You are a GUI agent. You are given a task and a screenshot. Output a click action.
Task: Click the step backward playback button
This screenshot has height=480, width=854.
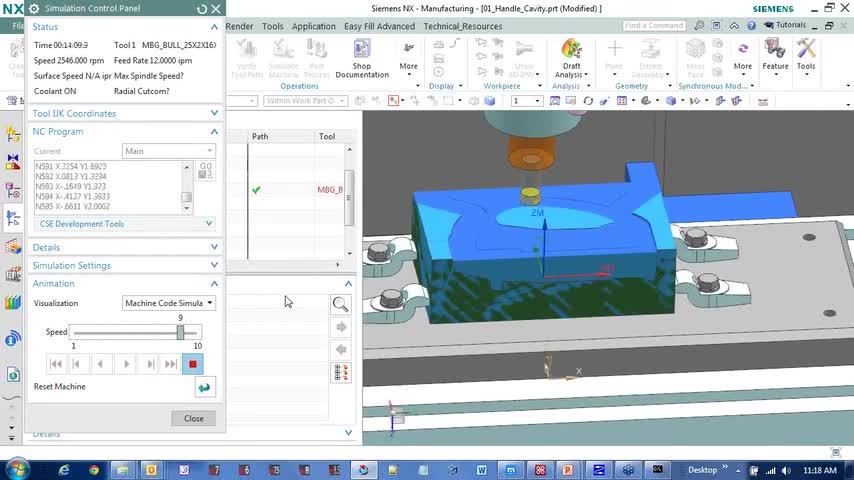tap(76, 364)
